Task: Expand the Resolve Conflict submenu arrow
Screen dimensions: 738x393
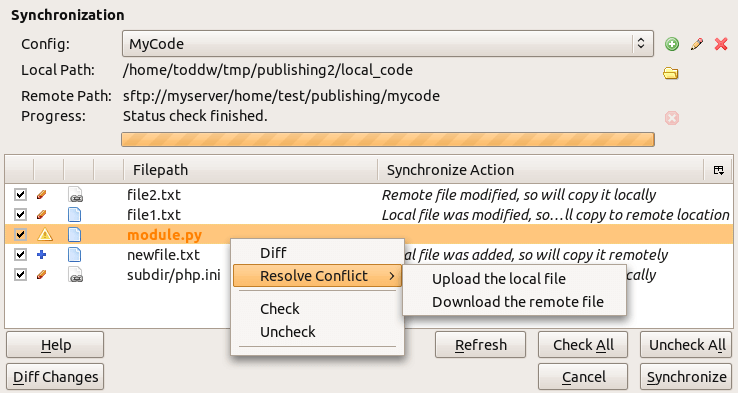Action: click(x=392, y=276)
